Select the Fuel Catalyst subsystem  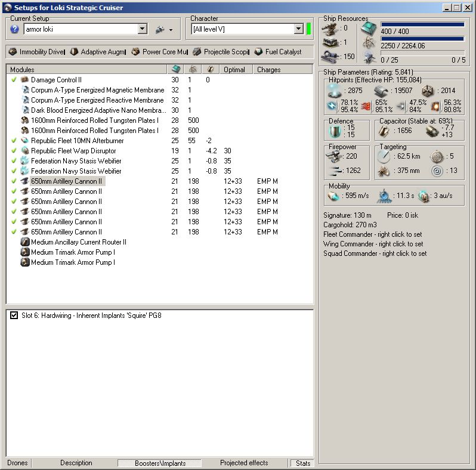278,52
